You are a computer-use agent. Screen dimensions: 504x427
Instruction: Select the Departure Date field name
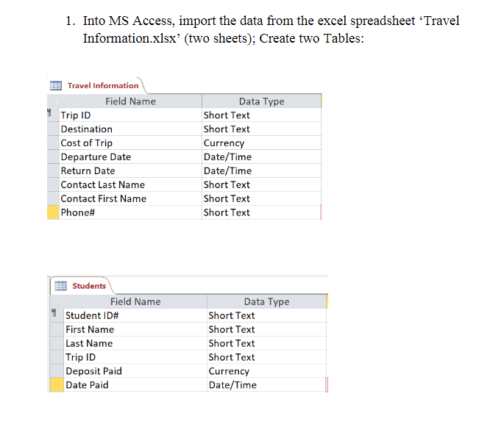coord(130,157)
